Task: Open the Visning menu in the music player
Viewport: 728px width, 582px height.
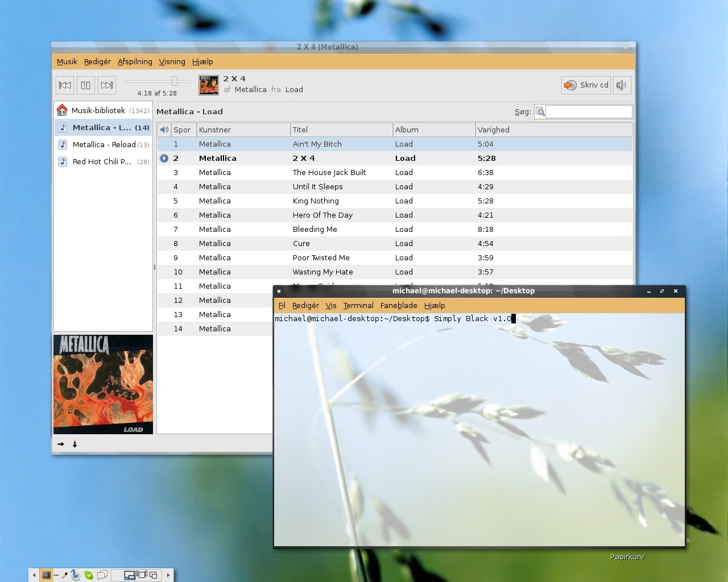Action: click(x=172, y=62)
